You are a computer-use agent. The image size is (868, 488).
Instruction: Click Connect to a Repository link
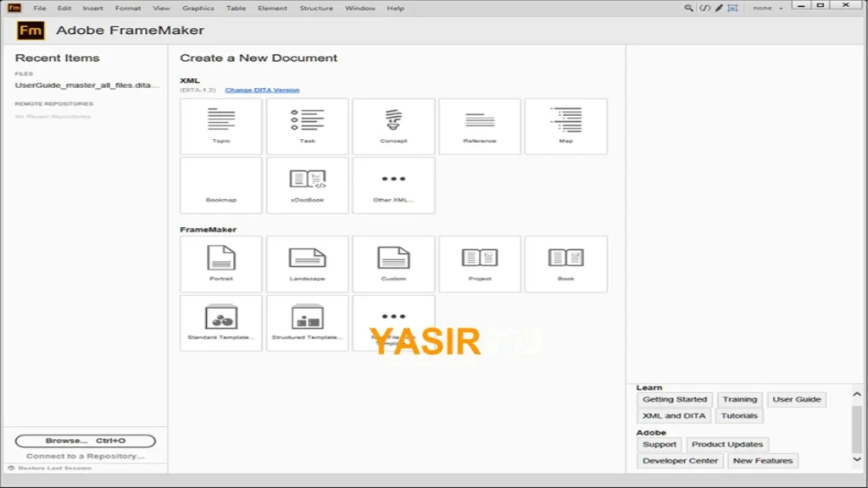pos(86,456)
